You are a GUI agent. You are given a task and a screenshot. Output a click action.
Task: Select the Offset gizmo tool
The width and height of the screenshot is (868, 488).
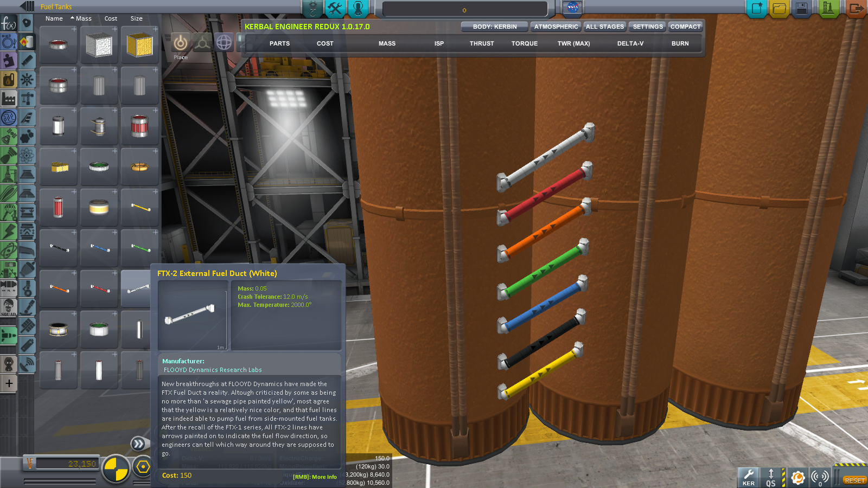click(202, 42)
